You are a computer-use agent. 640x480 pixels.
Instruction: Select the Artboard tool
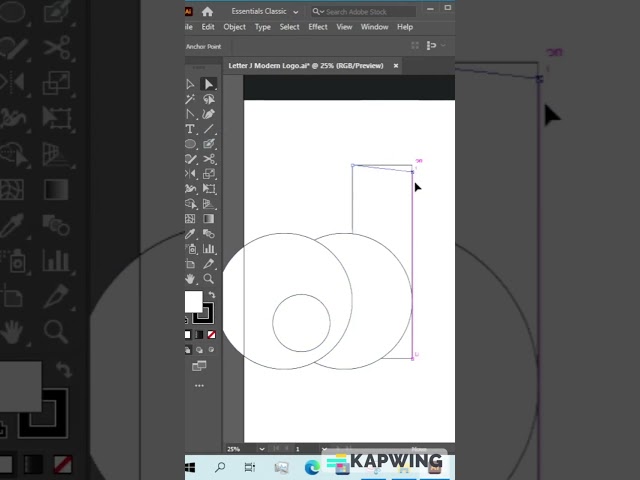190,264
